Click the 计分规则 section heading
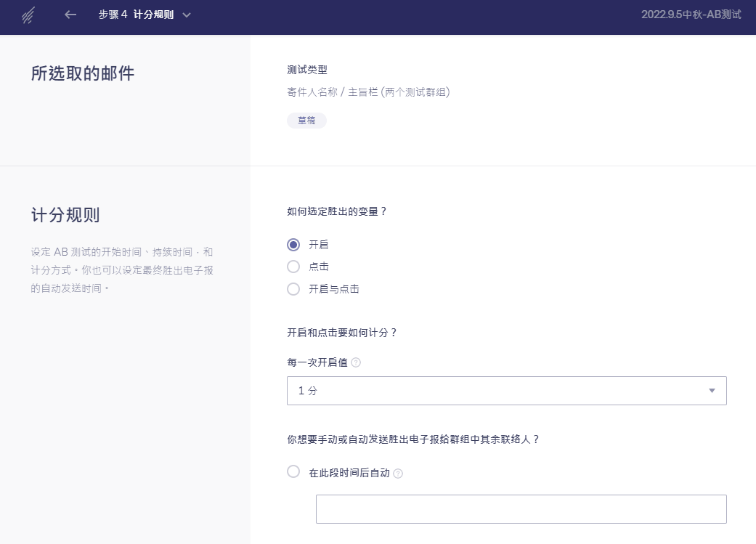 (65, 214)
